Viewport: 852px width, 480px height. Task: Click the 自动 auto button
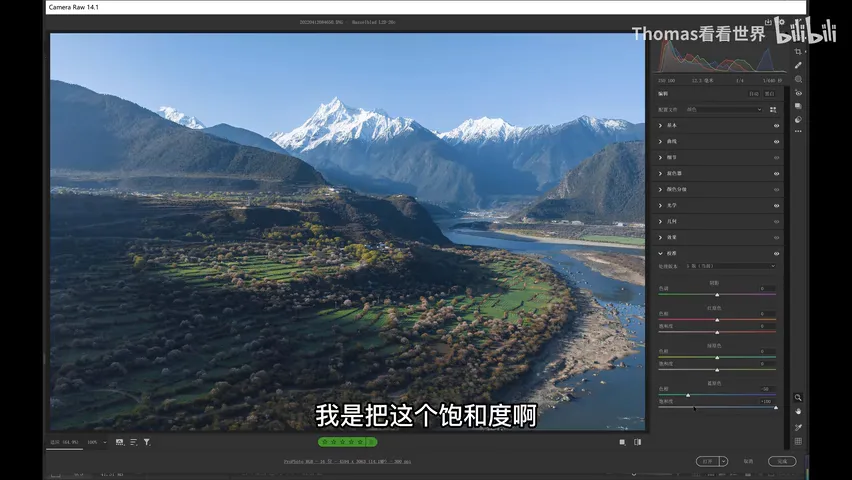tap(754, 94)
